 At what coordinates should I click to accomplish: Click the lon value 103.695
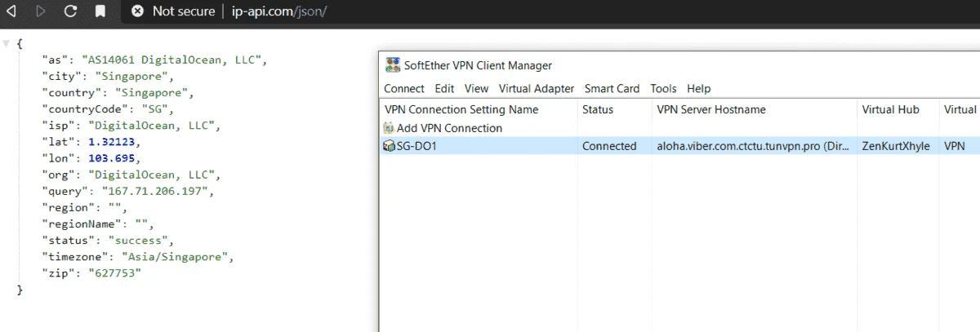112,158
